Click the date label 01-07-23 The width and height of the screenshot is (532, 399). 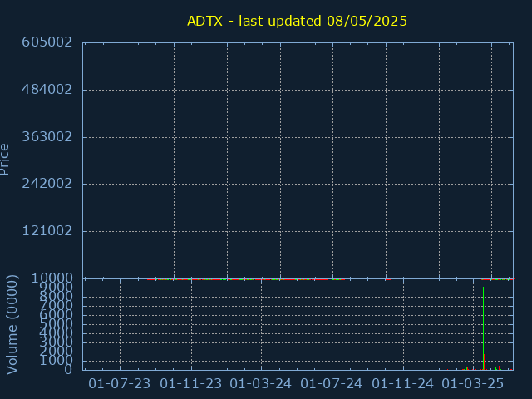(x=119, y=384)
